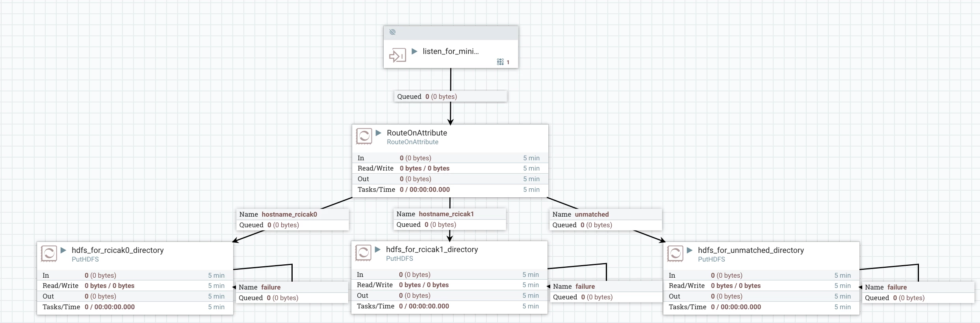
Task: Click PutHDFS subtitle under hdfs_for_rcicak0_directory
Action: (85, 259)
